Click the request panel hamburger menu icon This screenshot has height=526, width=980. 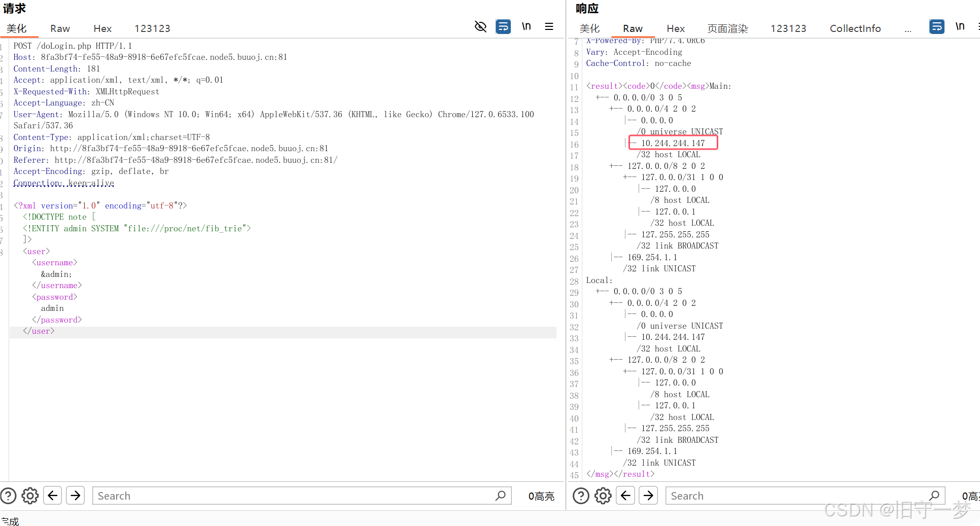point(549,26)
